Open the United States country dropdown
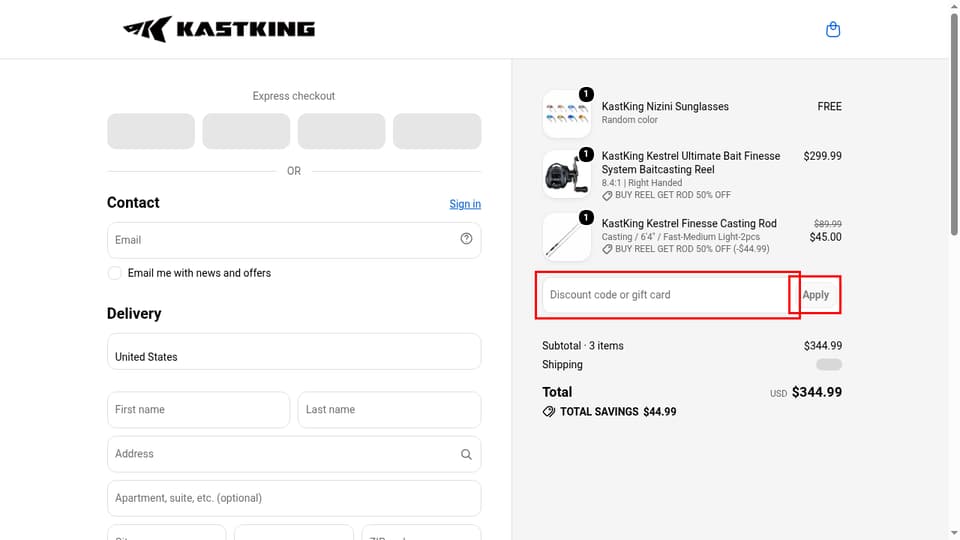This screenshot has height=540, width=960. [294, 351]
